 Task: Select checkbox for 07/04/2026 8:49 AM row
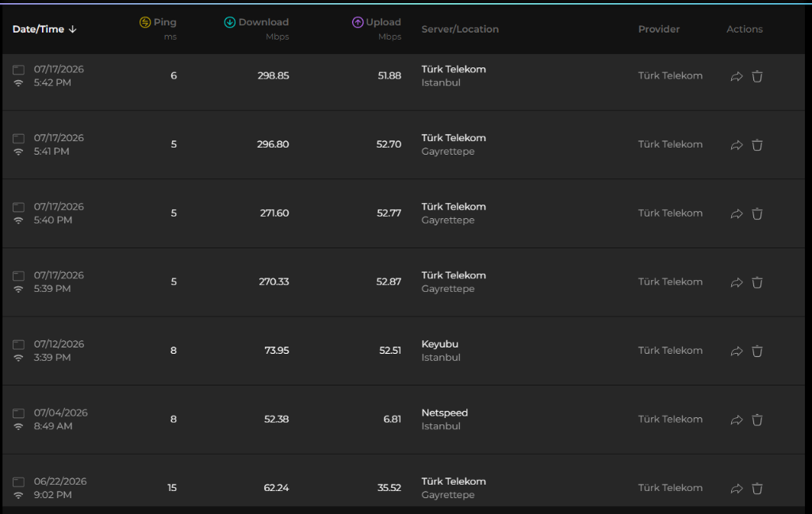click(19, 413)
